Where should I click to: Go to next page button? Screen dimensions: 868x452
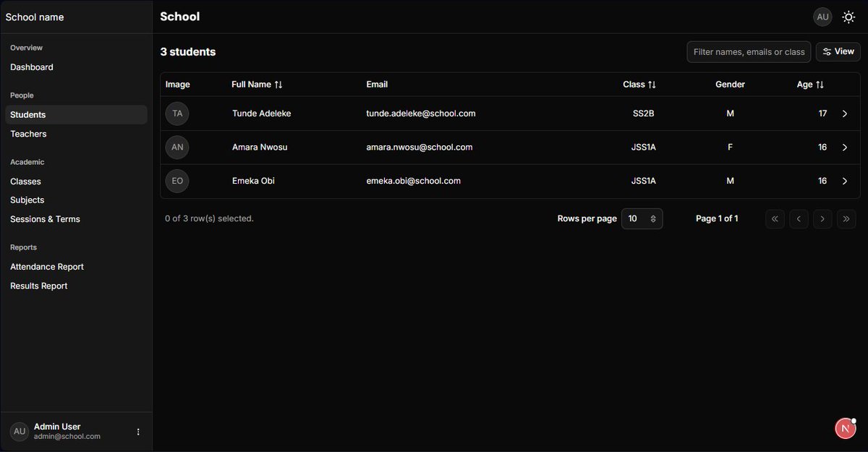(x=822, y=218)
